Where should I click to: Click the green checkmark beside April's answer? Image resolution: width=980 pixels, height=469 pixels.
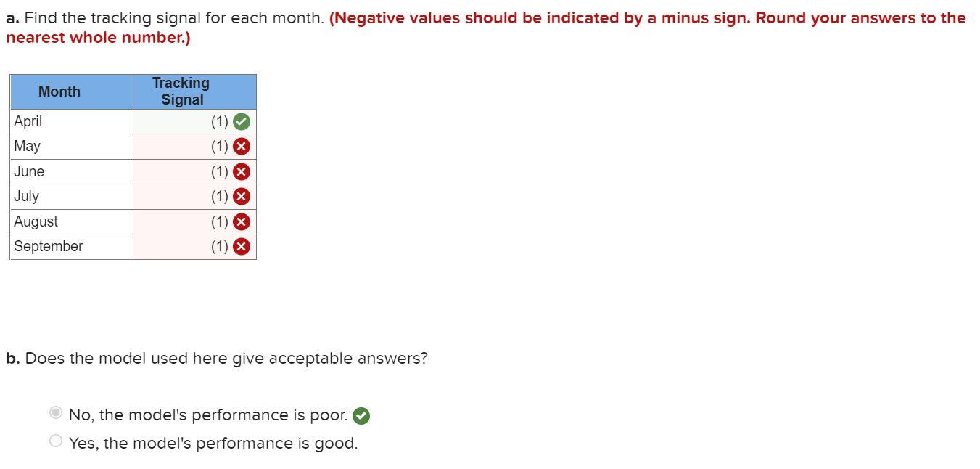click(241, 121)
